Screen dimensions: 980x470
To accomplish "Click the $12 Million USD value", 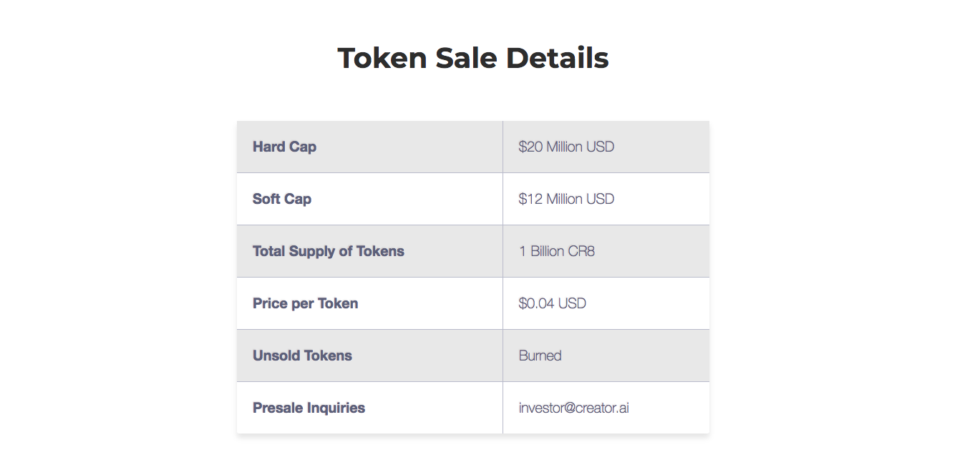I will (x=566, y=199).
